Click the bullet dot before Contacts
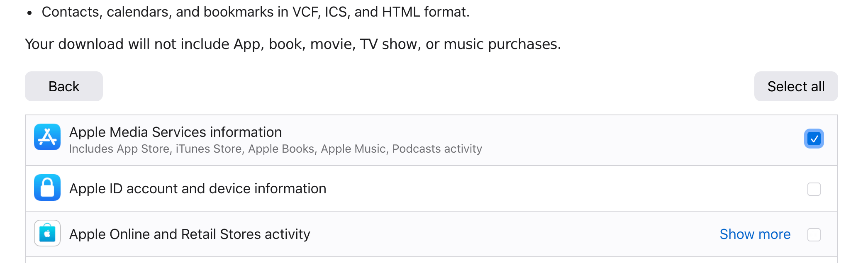Image resolution: width=868 pixels, height=263 pixels. [x=29, y=13]
